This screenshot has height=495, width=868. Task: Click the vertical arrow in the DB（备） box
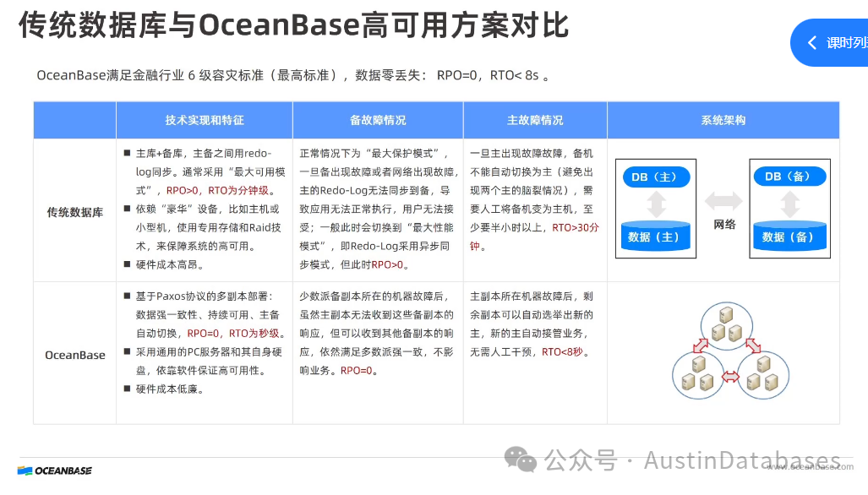click(x=790, y=204)
